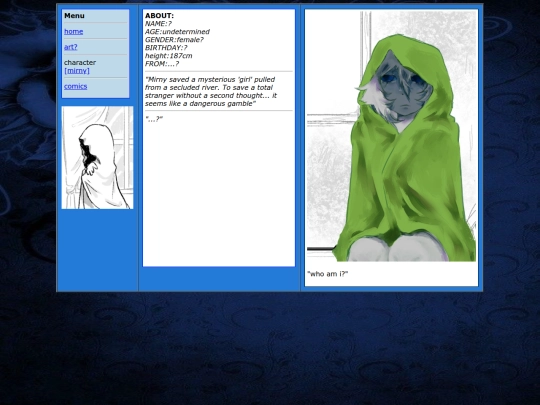Open the home link in Menu
Viewport: 540px width, 405px height.
73,31
